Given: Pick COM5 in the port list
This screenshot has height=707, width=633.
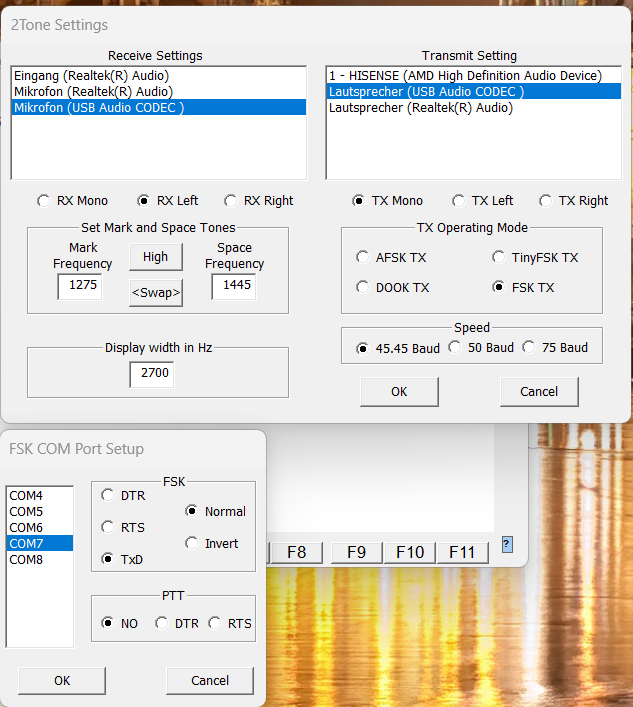Looking at the screenshot, I should (26, 511).
